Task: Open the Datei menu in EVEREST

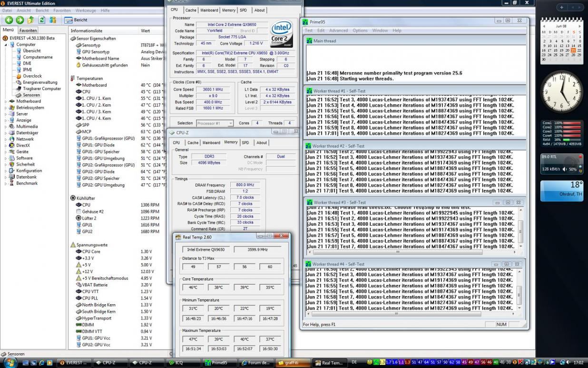Action: (7, 10)
